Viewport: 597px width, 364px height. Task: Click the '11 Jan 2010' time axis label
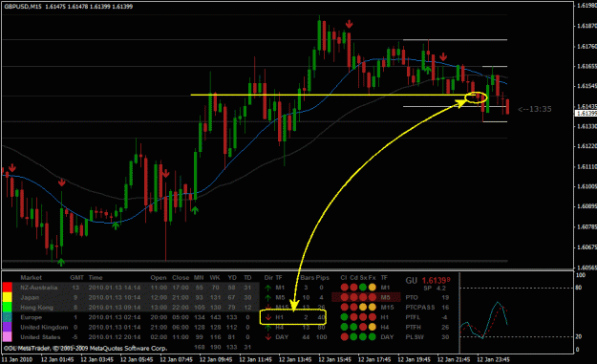(x=17, y=359)
